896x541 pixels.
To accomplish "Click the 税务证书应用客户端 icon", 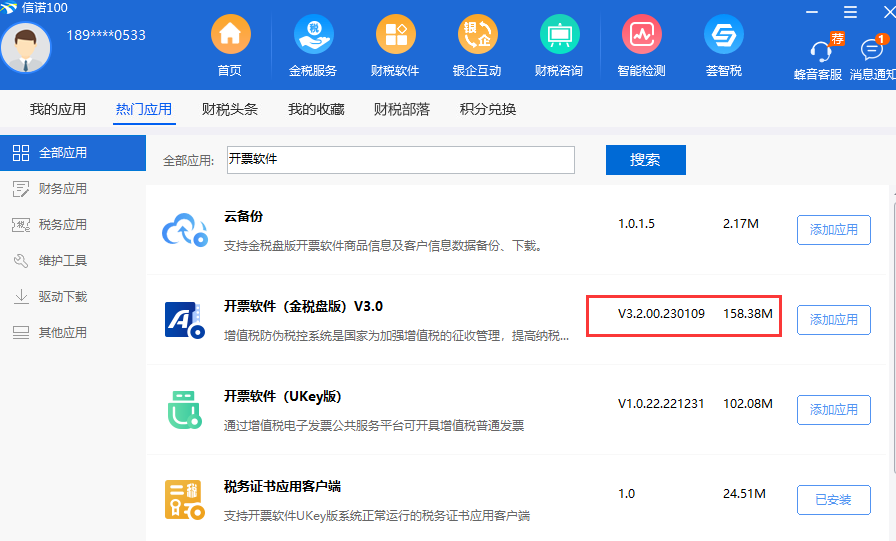I will point(185,500).
